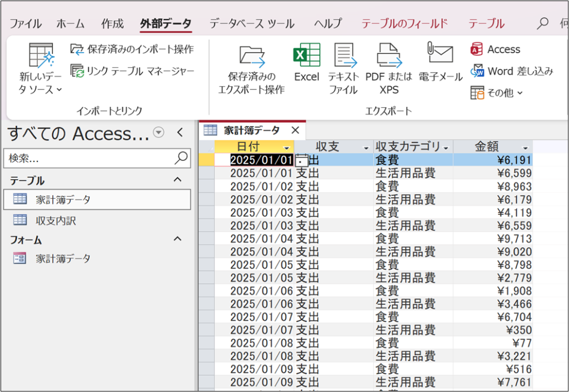Open the 収支内訳 table in the navigation pane
This screenshot has height=392, width=569.
56,220
